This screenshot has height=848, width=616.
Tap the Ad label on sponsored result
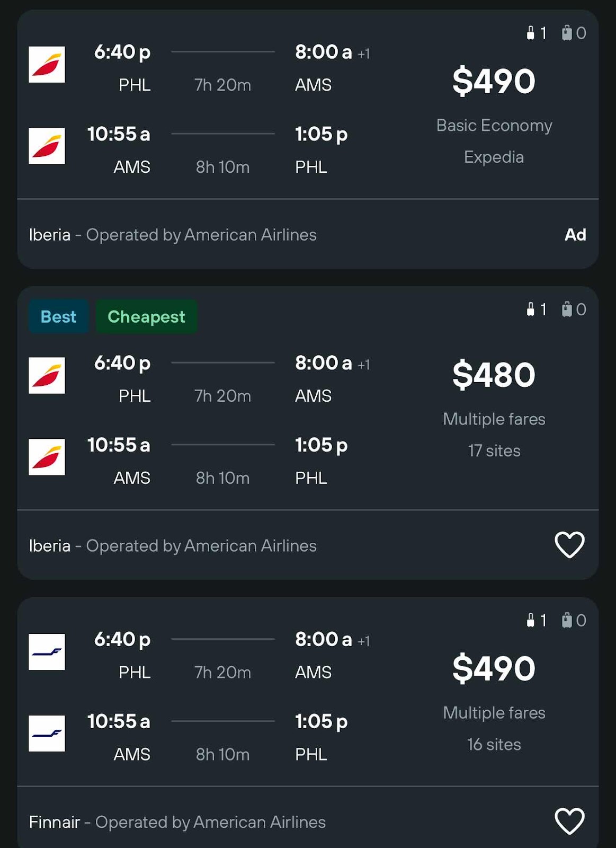click(575, 235)
